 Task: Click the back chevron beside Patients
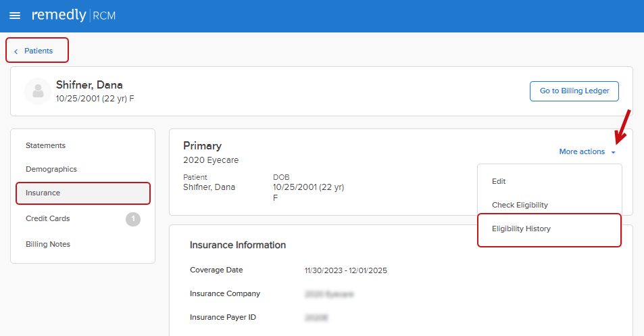click(16, 51)
